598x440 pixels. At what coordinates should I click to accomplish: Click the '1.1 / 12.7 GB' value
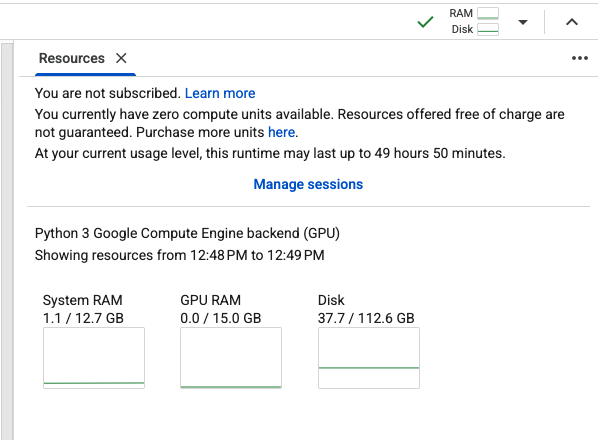point(83,318)
